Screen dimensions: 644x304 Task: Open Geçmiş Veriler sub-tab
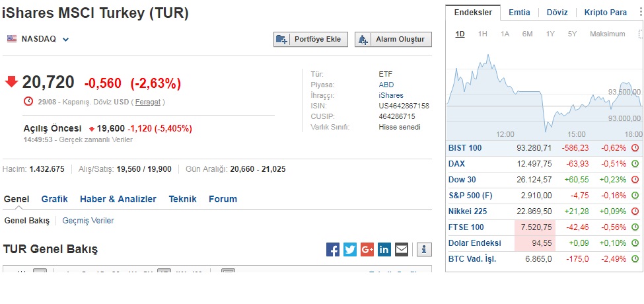tap(88, 221)
